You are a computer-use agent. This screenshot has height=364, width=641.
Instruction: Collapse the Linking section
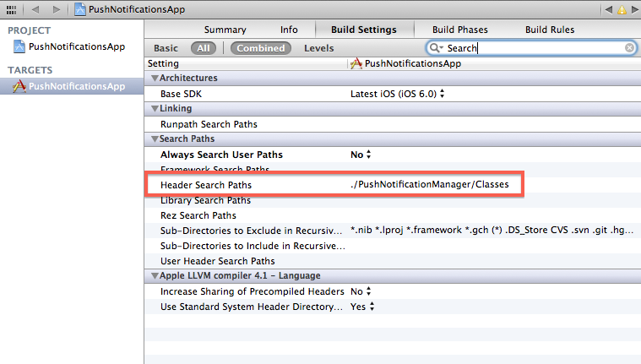click(x=155, y=108)
